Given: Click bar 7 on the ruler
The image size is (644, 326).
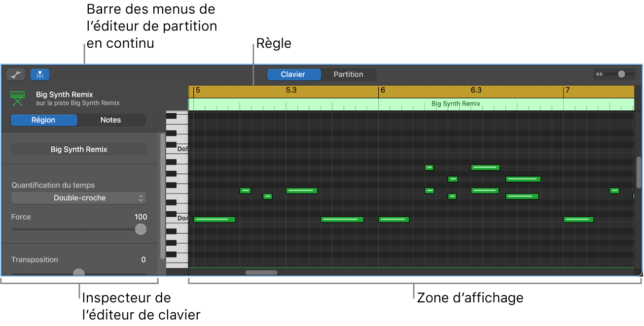Looking at the screenshot, I should (x=568, y=91).
